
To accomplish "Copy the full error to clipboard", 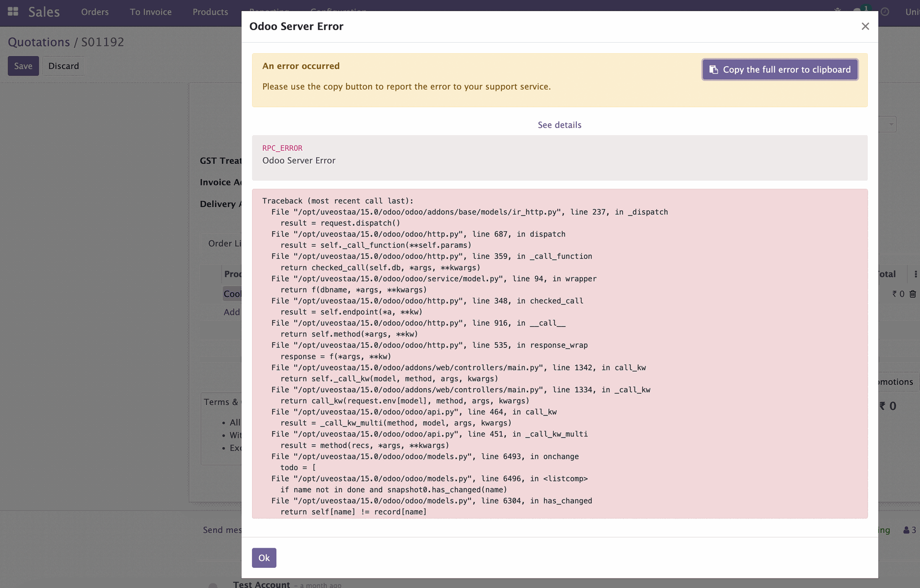I will point(780,69).
